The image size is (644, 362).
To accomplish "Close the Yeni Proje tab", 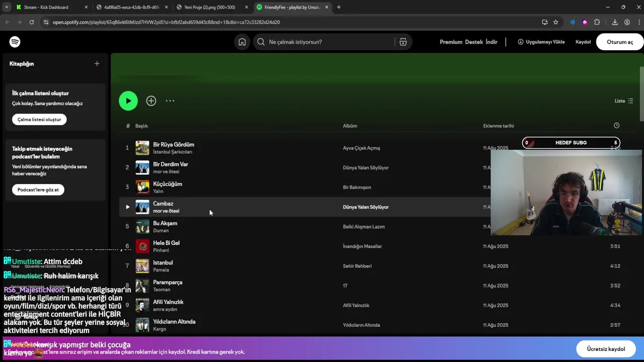I will pyautogui.click(x=247, y=7).
